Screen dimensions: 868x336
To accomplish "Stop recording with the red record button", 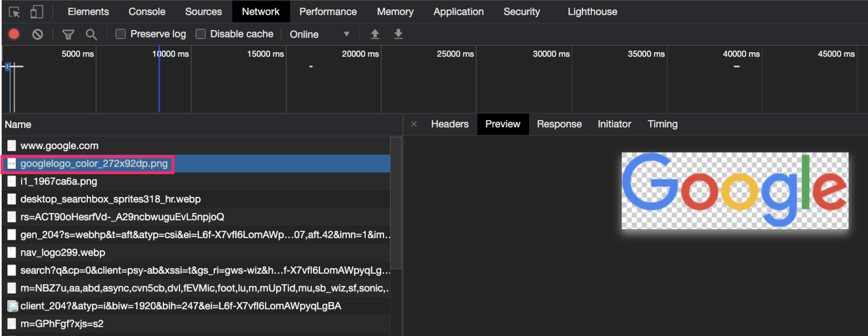I will click(14, 34).
